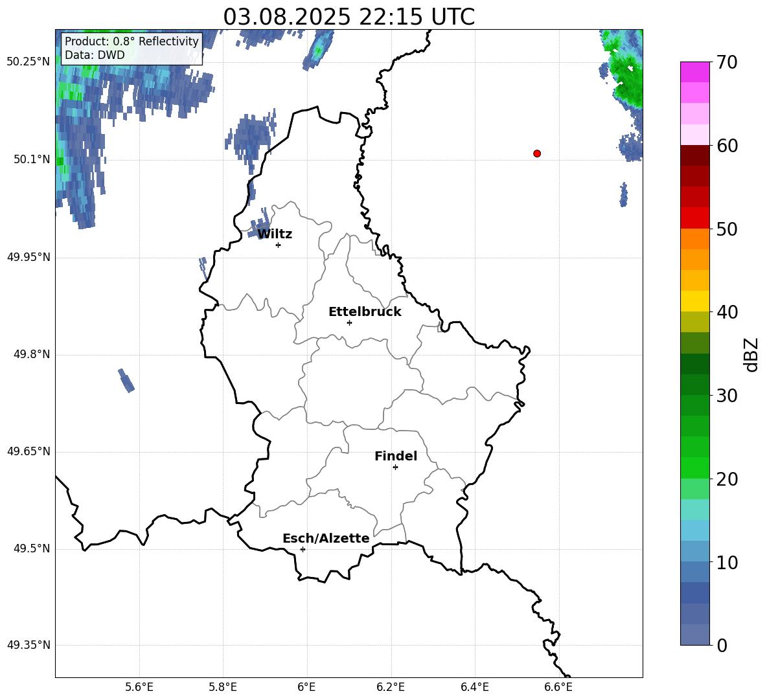This screenshot has width=767, height=700.
Task: Click the 50 value on colorbar
Action: click(x=727, y=229)
